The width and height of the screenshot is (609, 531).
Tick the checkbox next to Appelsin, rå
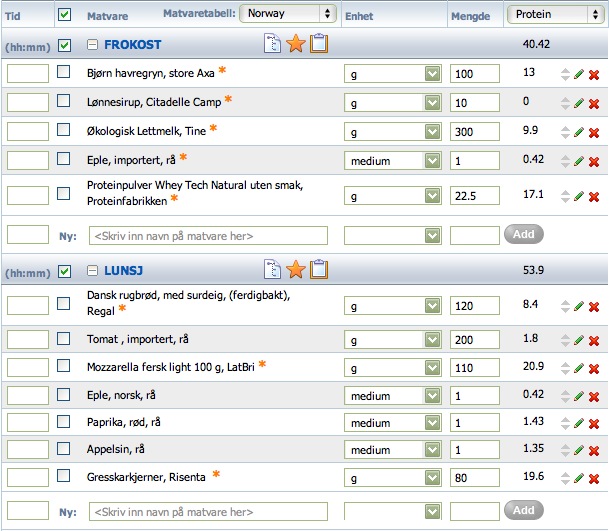click(x=63, y=449)
